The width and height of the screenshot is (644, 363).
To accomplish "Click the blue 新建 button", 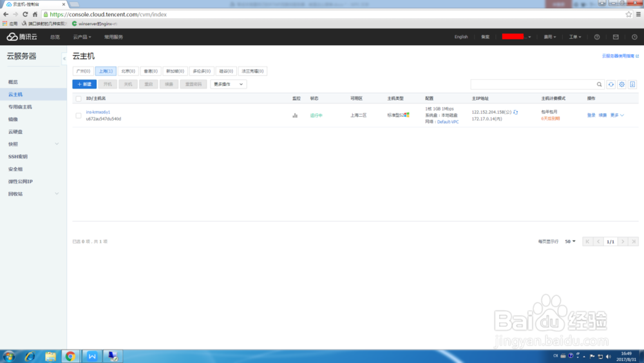I will tap(84, 84).
